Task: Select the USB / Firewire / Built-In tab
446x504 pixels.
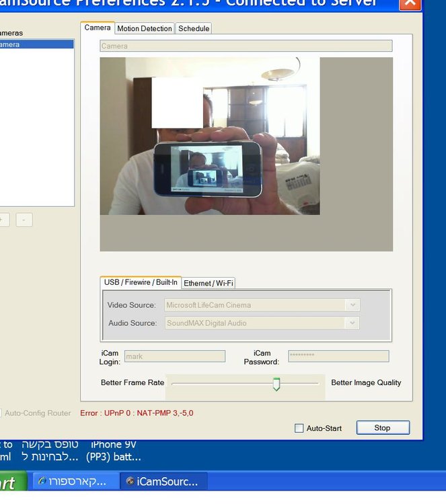Action: pyautogui.click(x=141, y=282)
